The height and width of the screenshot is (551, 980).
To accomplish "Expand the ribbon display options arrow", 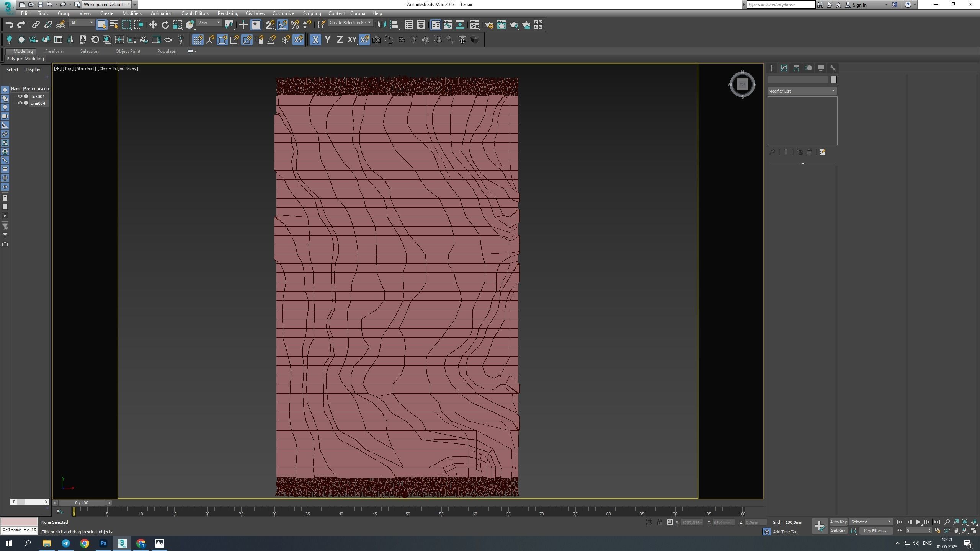I will click(x=196, y=51).
